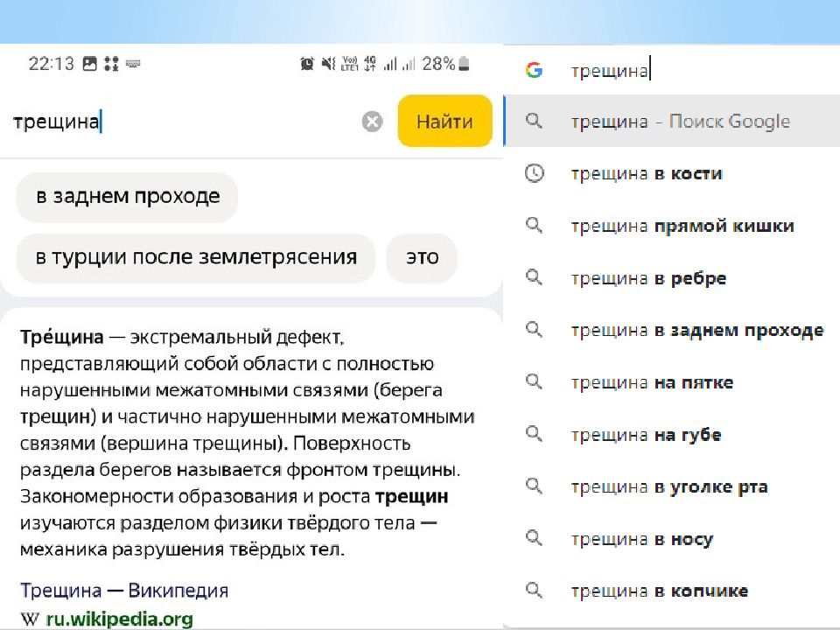Open Трещина — Википедия link
Screen dimensions: 840x630
(x=124, y=591)
